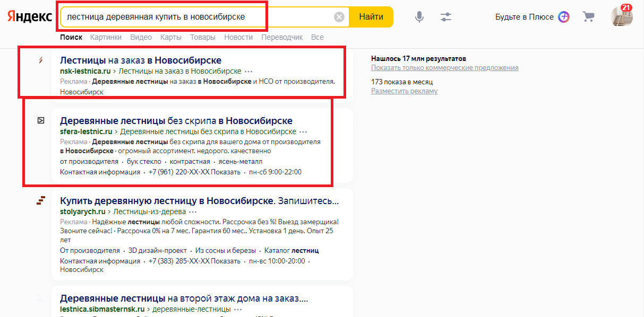
Task: Click Разместить рекламу link
Action: click(405, 91)
